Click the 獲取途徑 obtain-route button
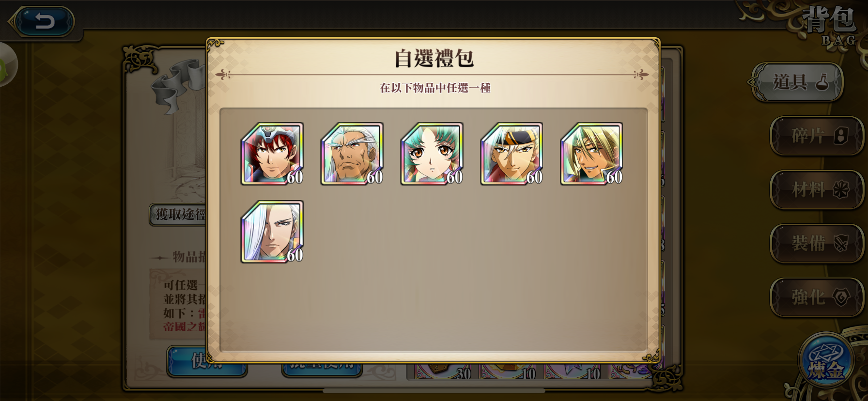 point(177,215)
